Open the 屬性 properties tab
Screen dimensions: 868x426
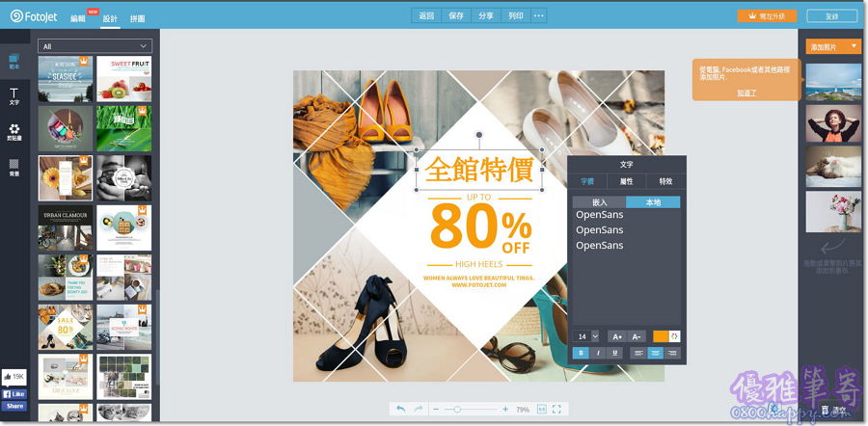(x=627, y=181)
